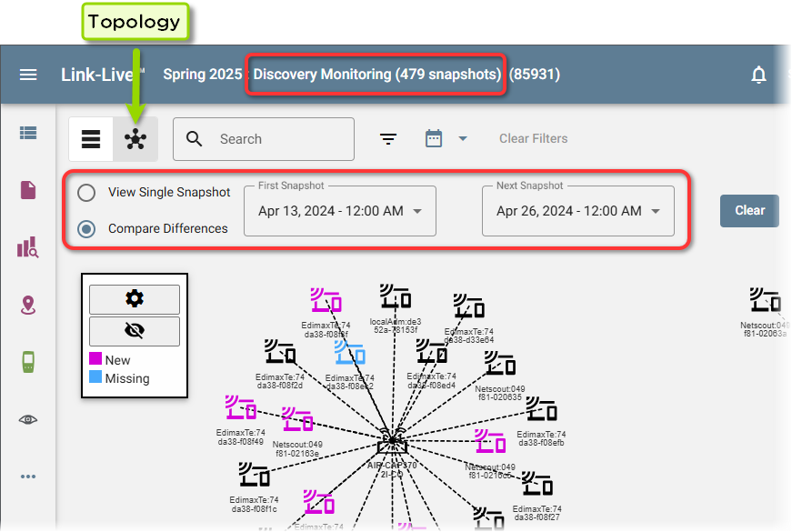Click the calendar date icon

click(x=434, y=138)
